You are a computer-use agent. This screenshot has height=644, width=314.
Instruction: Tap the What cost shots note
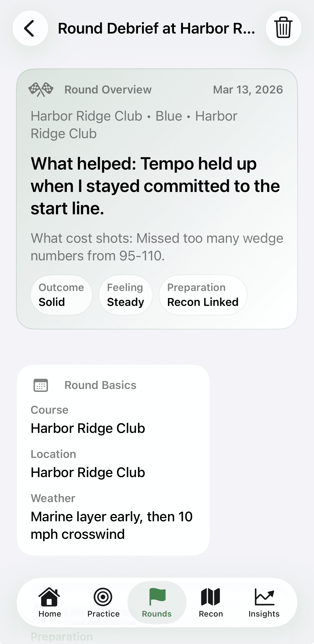pyautogui.click(x=157, y=247)
